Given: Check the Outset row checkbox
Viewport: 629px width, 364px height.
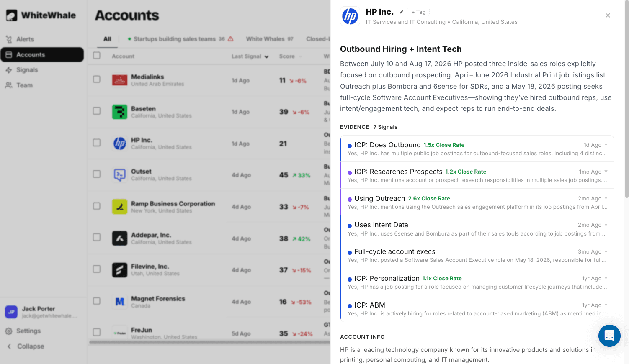Looking at the screenshot, I should coord(97,174).
